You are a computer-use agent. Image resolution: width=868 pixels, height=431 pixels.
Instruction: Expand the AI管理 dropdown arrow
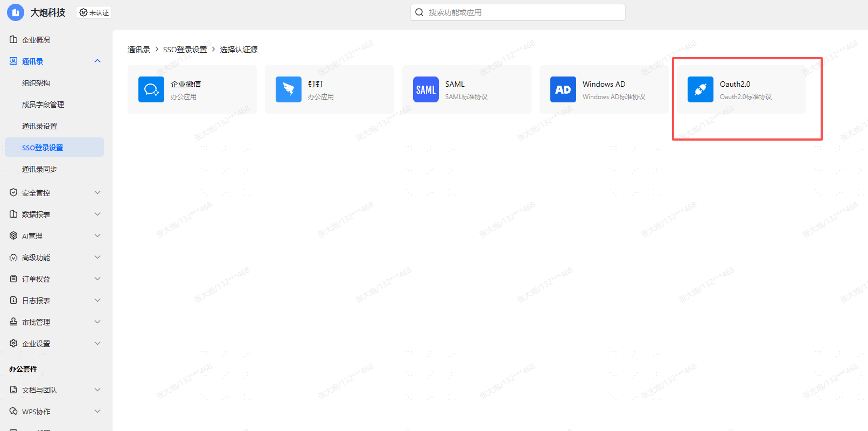(x=97, y=235)
